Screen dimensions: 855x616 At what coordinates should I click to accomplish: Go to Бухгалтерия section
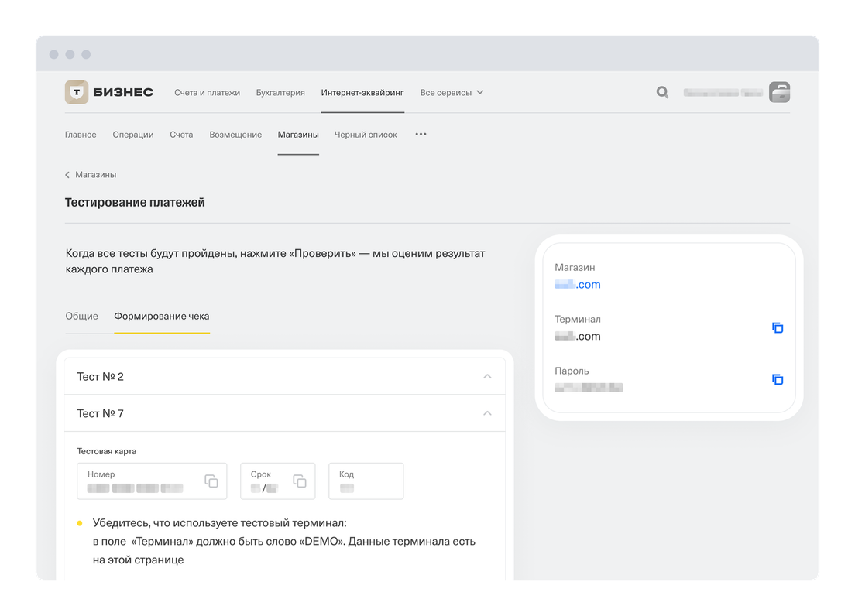280,92
